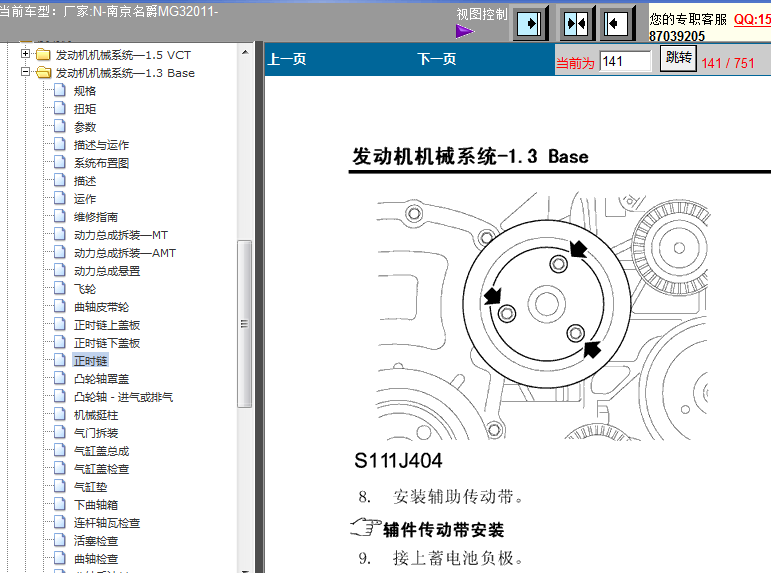Open 凸轮轴 - 进气或排气 entry
Screen dimensions: 771x573
tap(123, 397)
